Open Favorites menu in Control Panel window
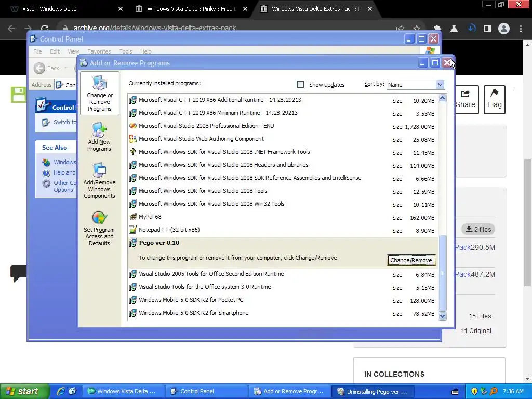 [99, 51]
